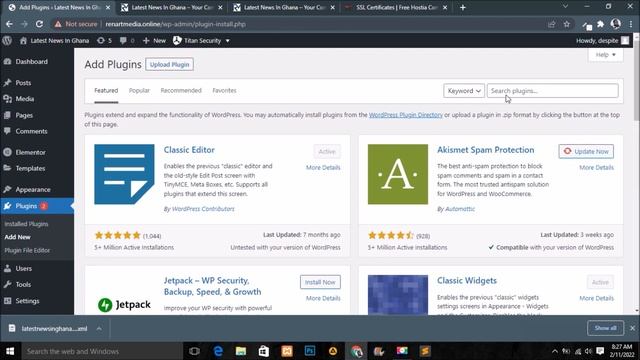The width and height of the screenshot is (640, 360).
Task: Launch Photoshop from the taskbar
Action: (x=310, y=351)
